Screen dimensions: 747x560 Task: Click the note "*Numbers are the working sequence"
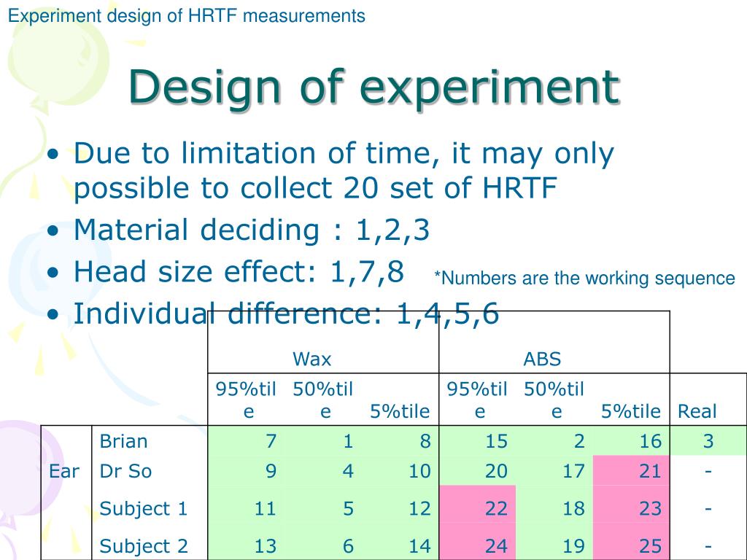584,278
